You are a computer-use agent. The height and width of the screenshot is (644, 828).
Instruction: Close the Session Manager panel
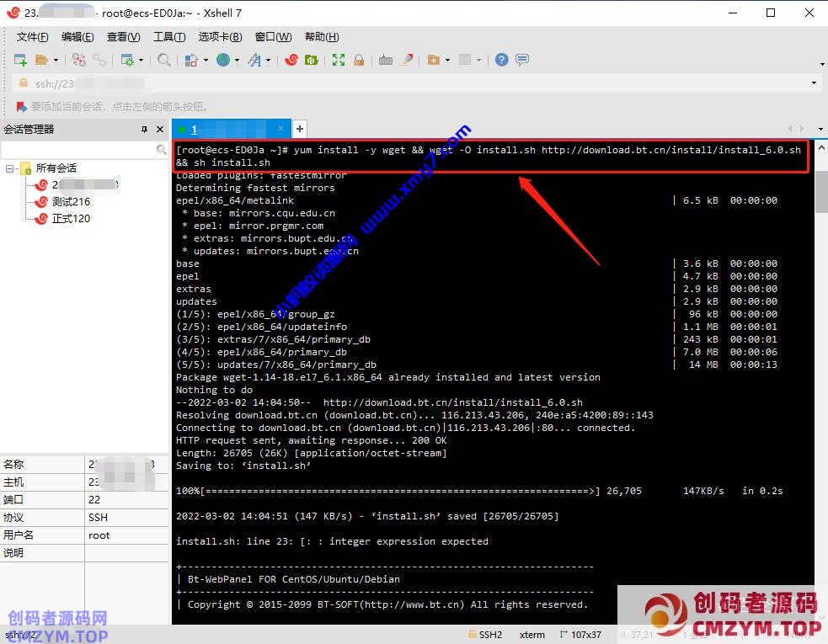[160, 130]
